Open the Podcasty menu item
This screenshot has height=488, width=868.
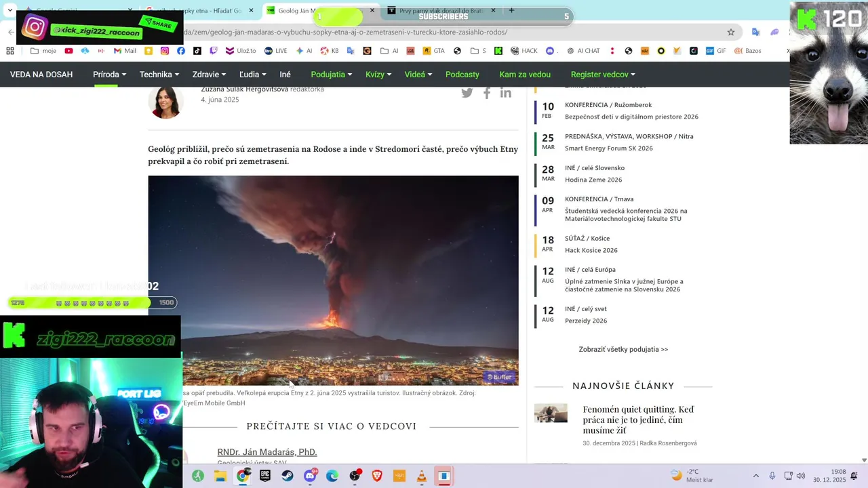click(x=462, y=75)
